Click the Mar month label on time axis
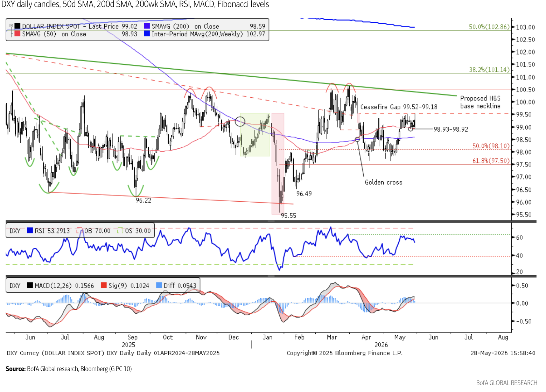Screen dimensions: 546x392 332,337
